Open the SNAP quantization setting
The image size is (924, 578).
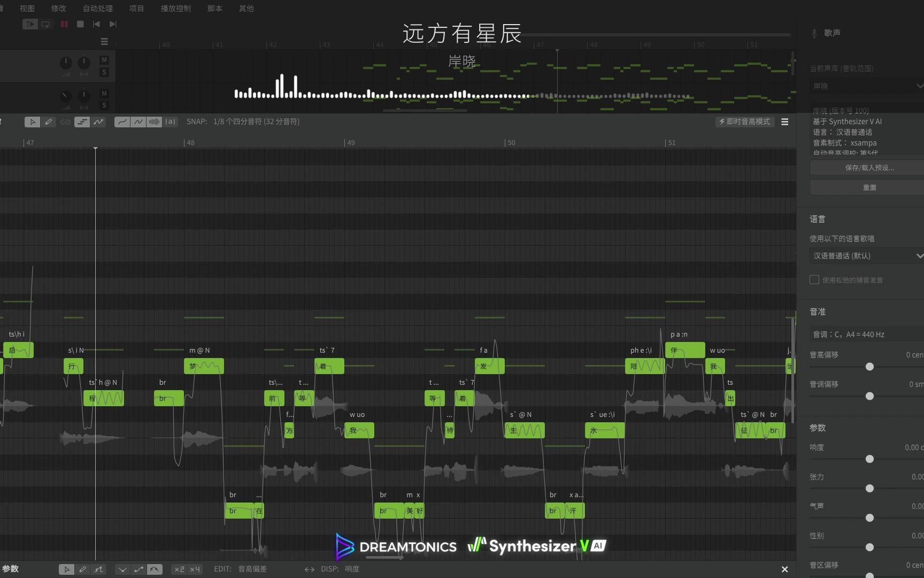point(256,122)
